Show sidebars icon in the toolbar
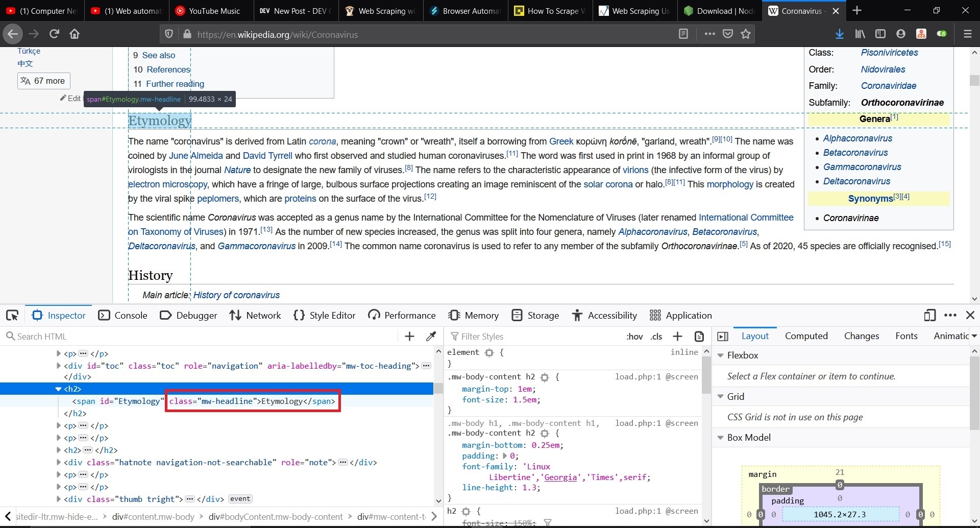The image size is (980, 528). pos(880,34)
